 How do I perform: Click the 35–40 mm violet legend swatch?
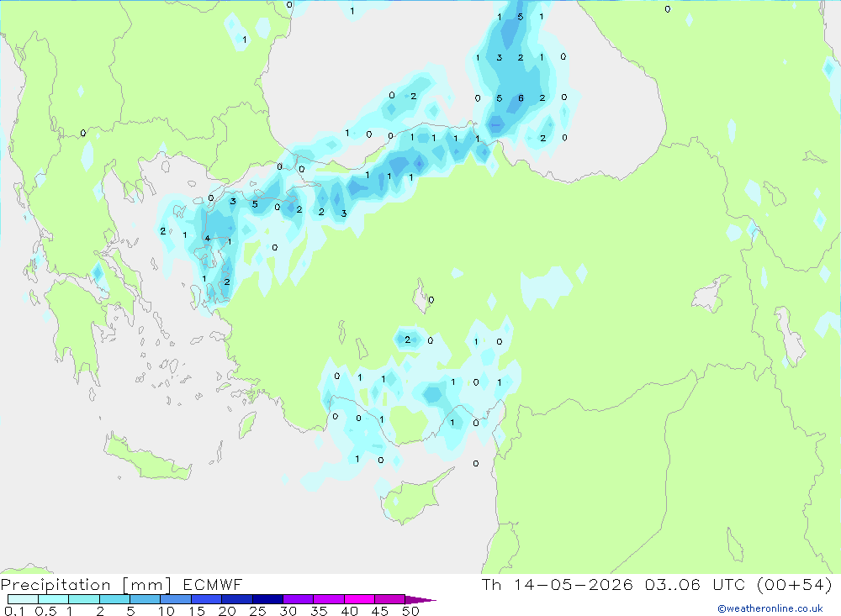click(328, 599)
